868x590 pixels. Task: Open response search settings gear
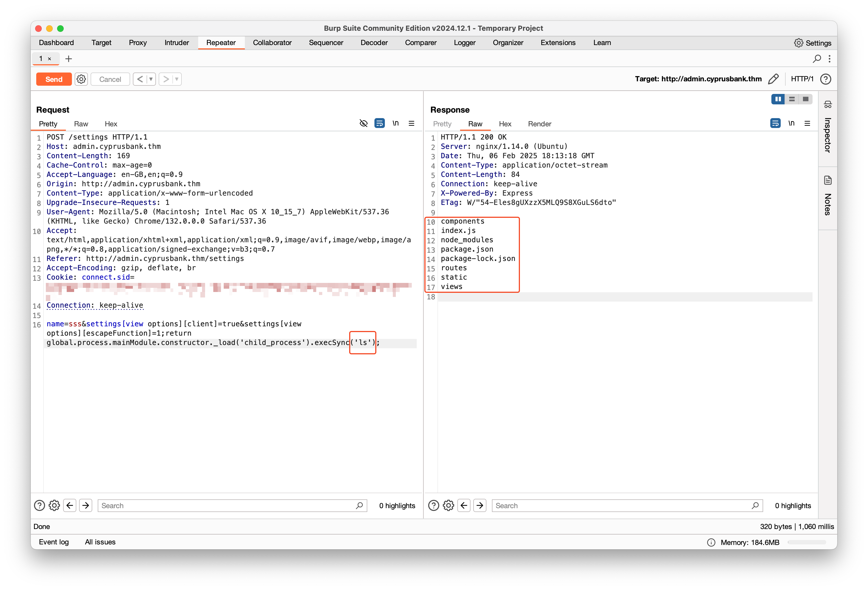[x=449, y=506]
